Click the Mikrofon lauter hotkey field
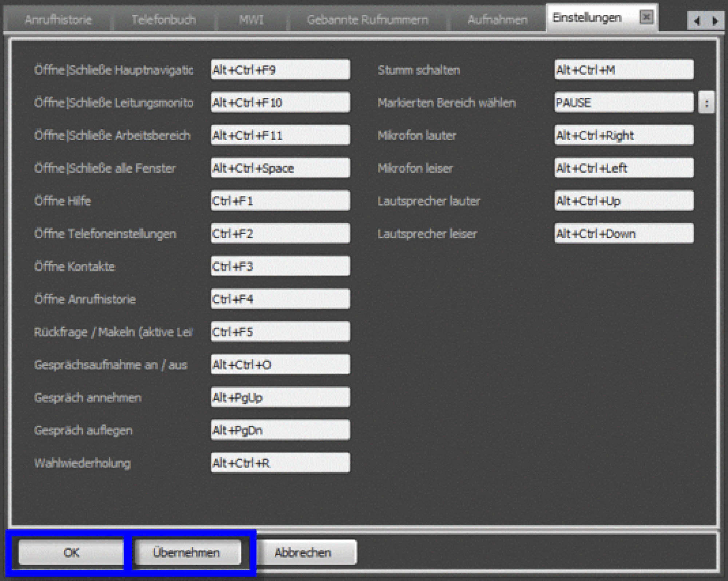728x581 pixels. tap(624, 135)
